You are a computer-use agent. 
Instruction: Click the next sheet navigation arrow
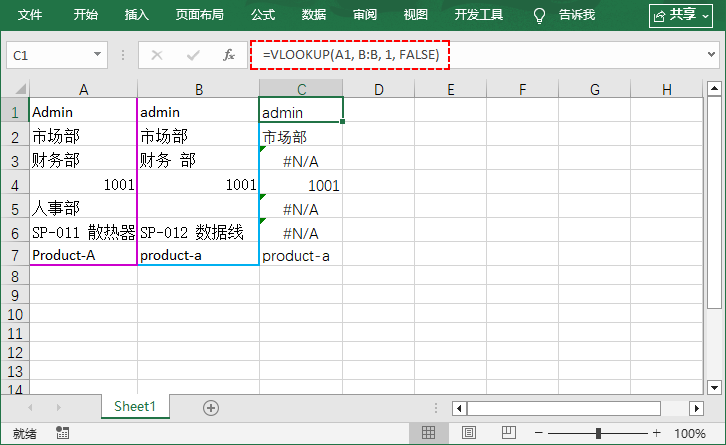(58, 407)
